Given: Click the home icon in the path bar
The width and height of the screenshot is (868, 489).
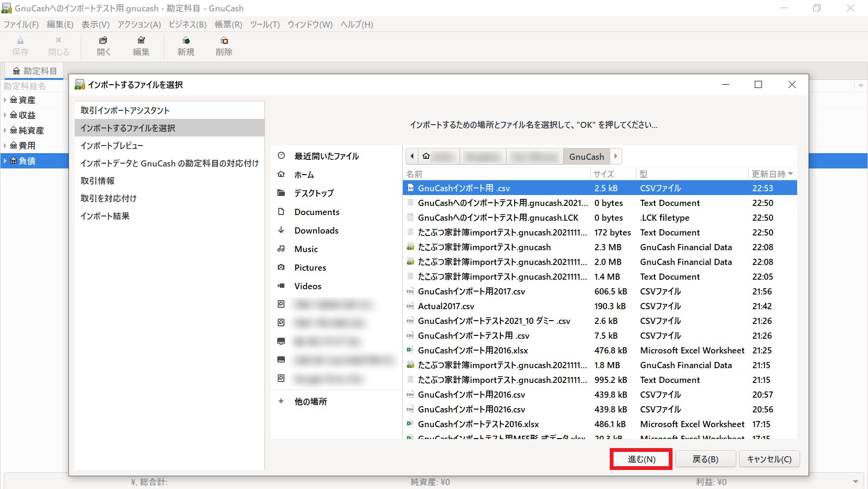Looking at the screenshot, I should [x=426, y=156].
